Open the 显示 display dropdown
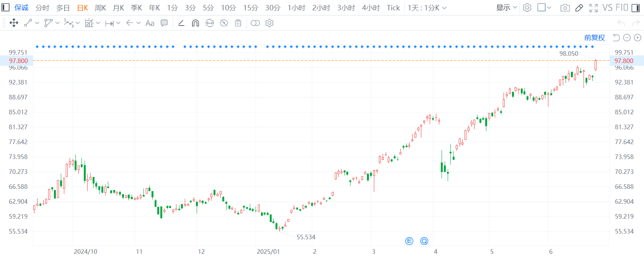 pos(506,8)
